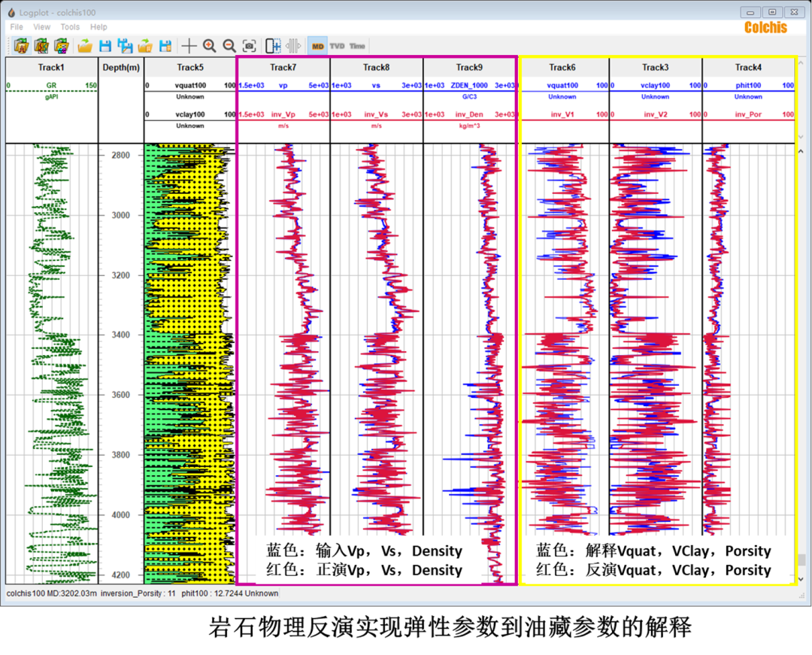Click the track width arrows icon

(293, 46)
